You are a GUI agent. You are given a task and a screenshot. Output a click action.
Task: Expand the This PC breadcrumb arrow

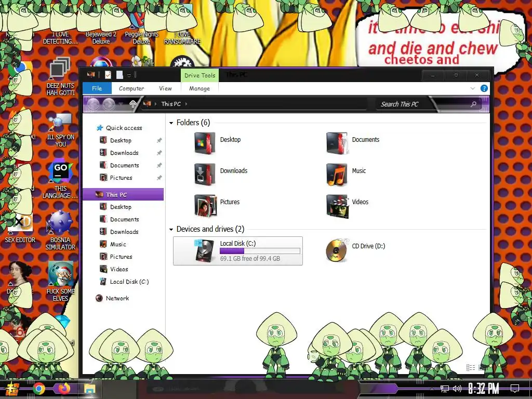[x=187, y=104]
